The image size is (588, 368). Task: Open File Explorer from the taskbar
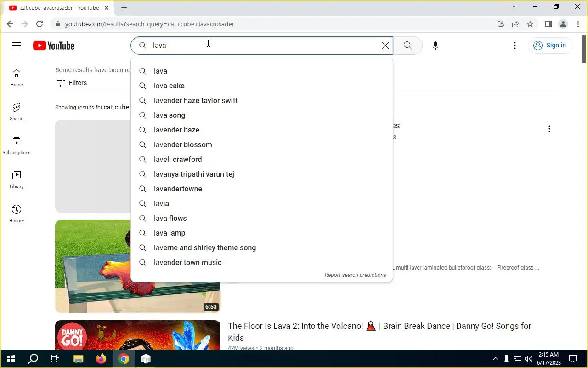click(78, 359)
